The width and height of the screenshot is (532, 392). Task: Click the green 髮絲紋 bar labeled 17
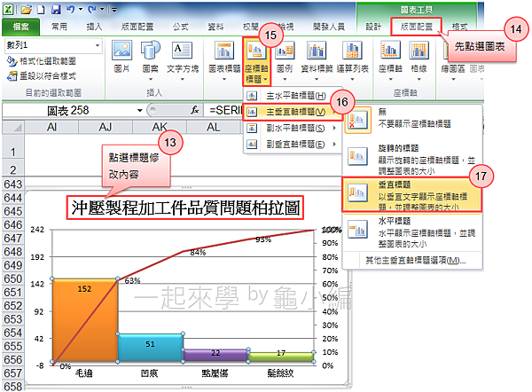pyautogui.click(x=281, y=357)
